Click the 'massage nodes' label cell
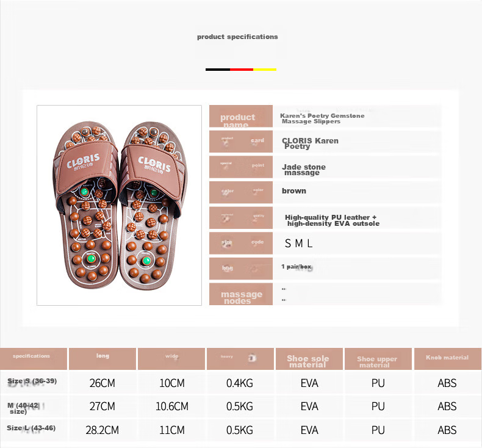Viewport: 482px width, 448px height. click(241, 294)
